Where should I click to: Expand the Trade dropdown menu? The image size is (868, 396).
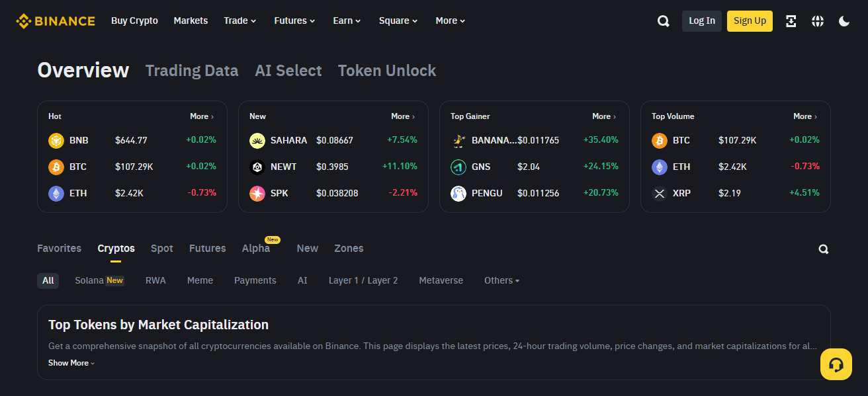coord(240,21)
